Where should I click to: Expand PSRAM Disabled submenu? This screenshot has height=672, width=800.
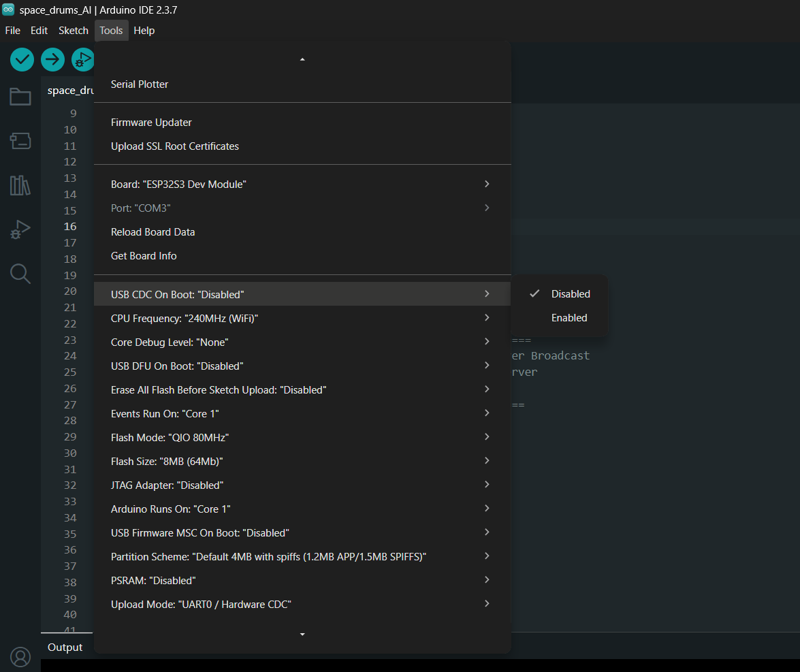302,581
